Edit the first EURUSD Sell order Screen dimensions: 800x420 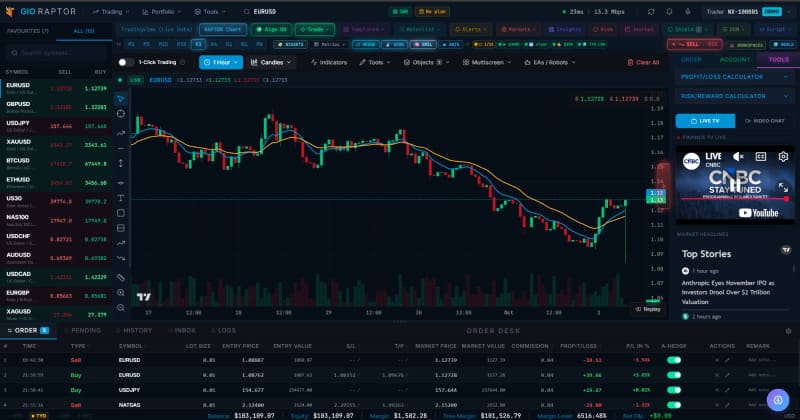pyautogui.click(x=727, y=360)
